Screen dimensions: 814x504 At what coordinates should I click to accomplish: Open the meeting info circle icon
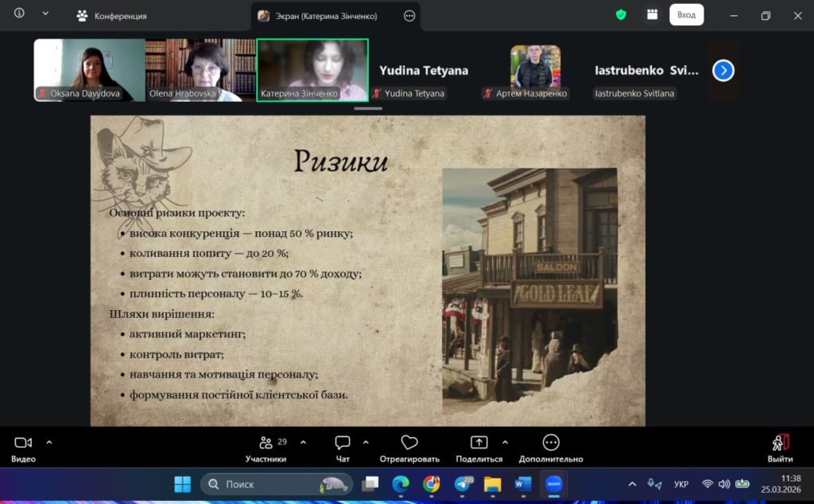[x=19, y=14]
